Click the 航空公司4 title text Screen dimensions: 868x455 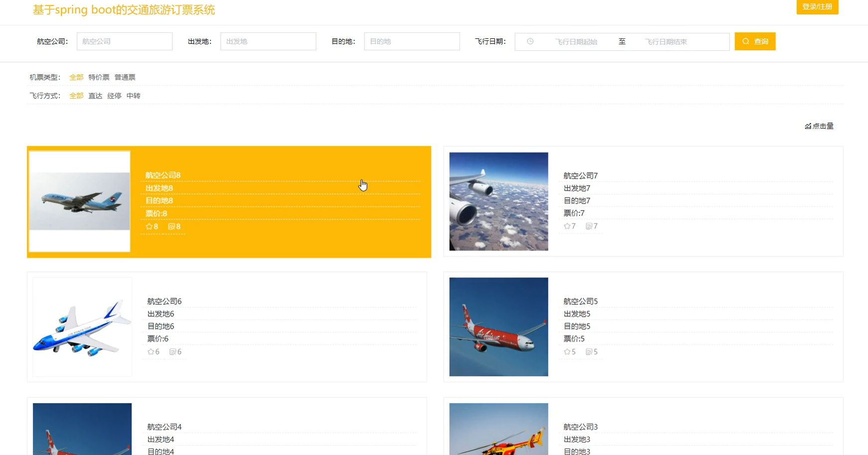pos(164,427)
